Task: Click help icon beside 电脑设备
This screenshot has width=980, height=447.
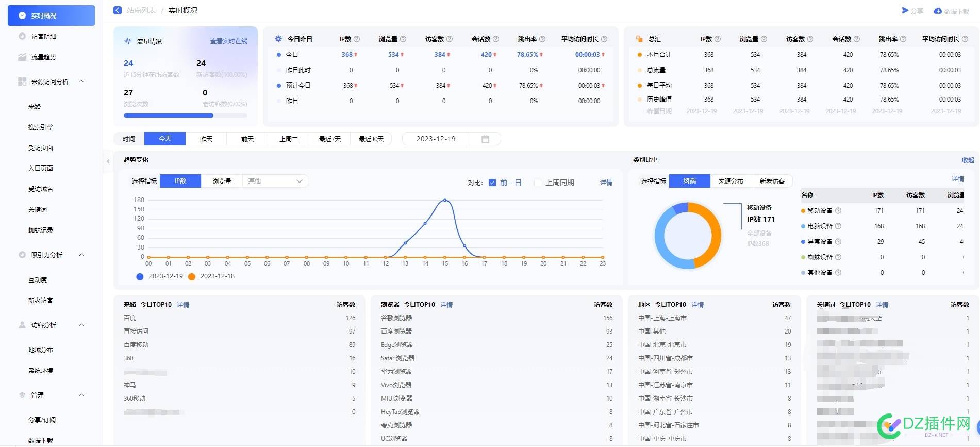Action: coord(838,226)
